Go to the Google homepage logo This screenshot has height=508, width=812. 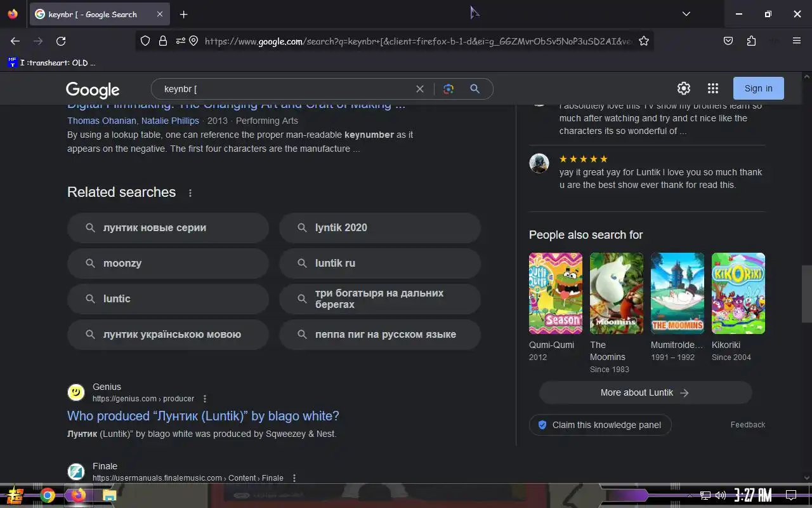(93, 90)
